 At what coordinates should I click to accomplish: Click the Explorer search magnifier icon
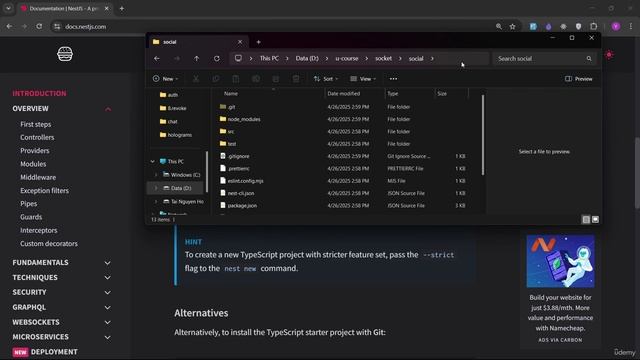coord(589,58)
